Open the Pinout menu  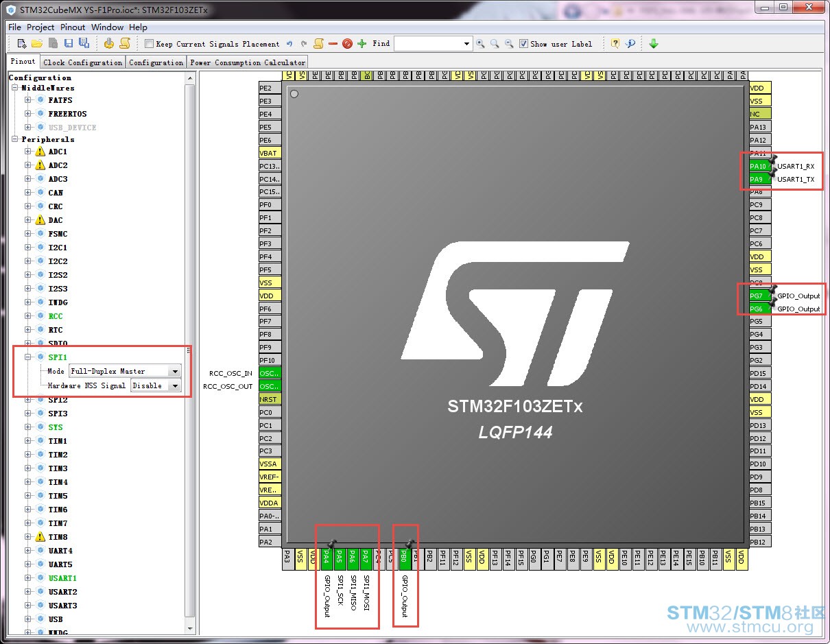pos(73,27)
